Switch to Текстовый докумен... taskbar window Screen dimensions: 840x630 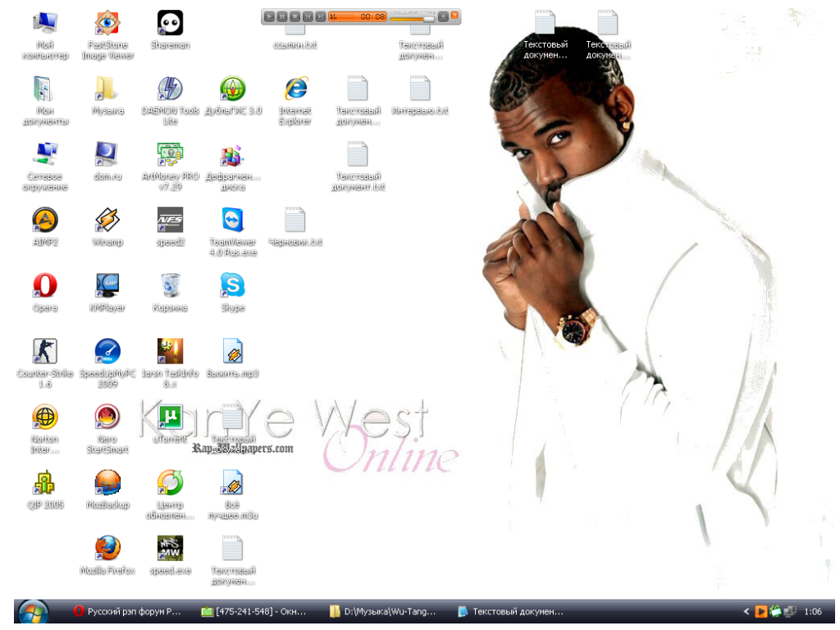510,611
